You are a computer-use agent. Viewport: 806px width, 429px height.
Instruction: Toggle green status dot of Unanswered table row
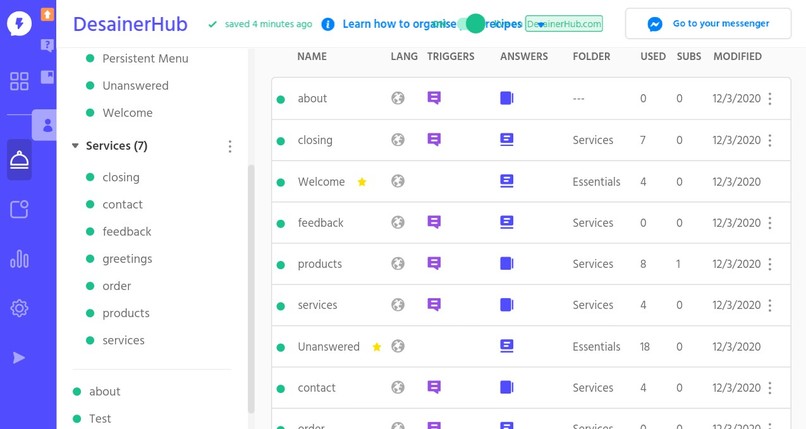(x=281, y=348)
